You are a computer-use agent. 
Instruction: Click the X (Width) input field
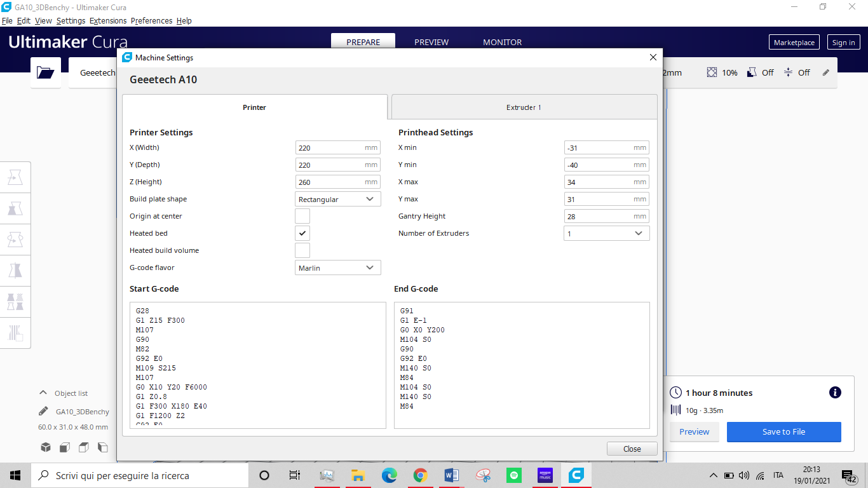point(329,147)
